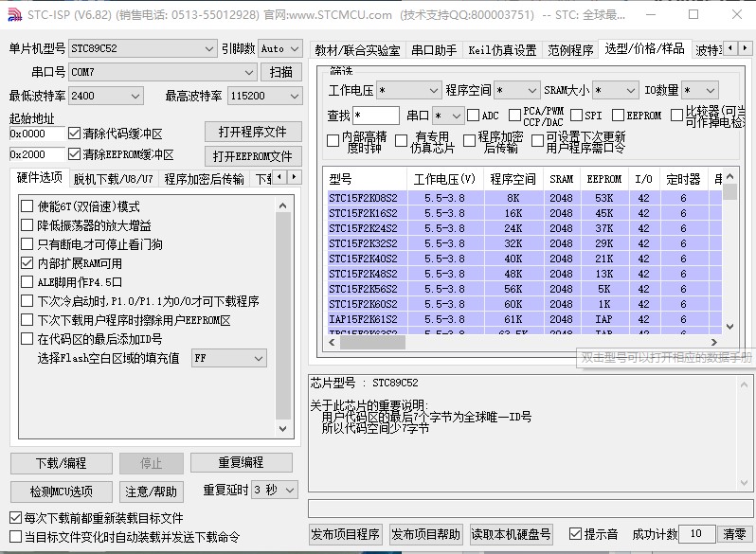This screenshot has height=554, width=756.
Task: Switch to the 范例程序 tab
Action: (x=570, y=50)
